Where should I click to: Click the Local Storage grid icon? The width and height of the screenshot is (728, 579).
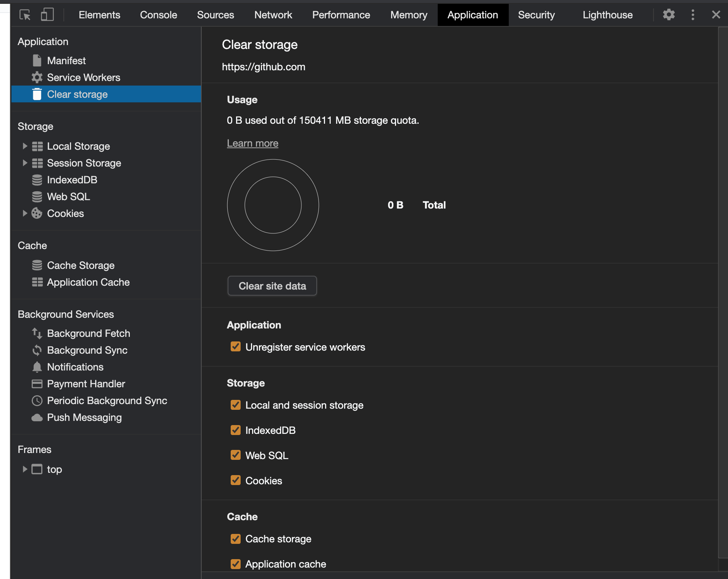coord(37,146)
